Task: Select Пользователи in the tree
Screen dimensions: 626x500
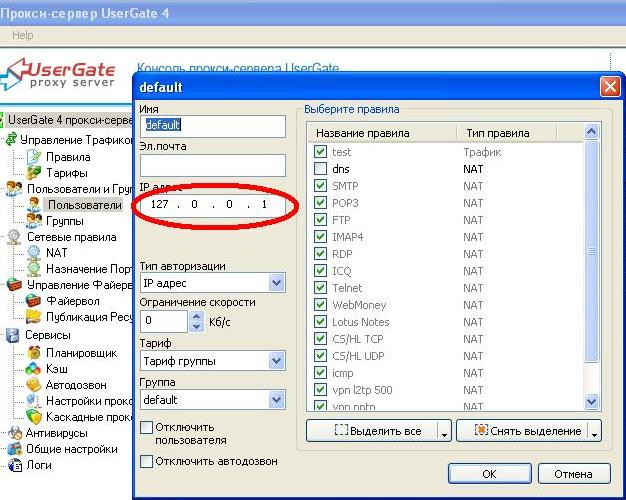Action: [x=85, y=205]
